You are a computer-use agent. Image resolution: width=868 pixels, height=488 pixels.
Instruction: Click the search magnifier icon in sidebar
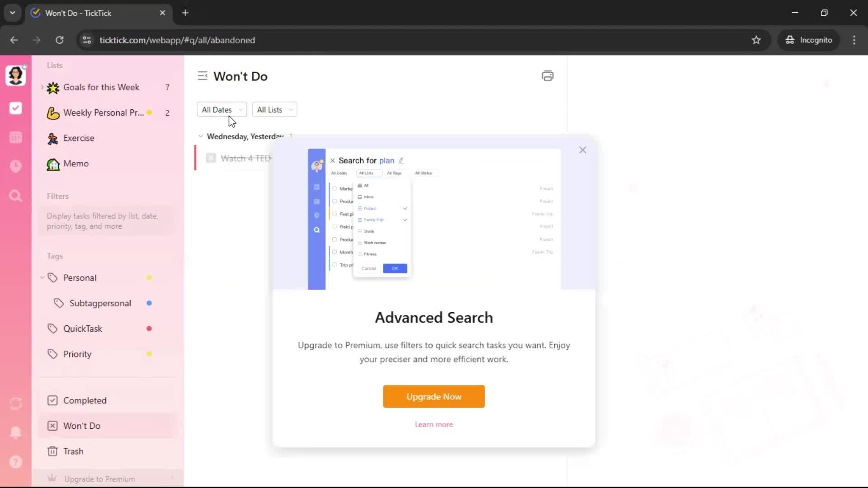click(15, 196)
